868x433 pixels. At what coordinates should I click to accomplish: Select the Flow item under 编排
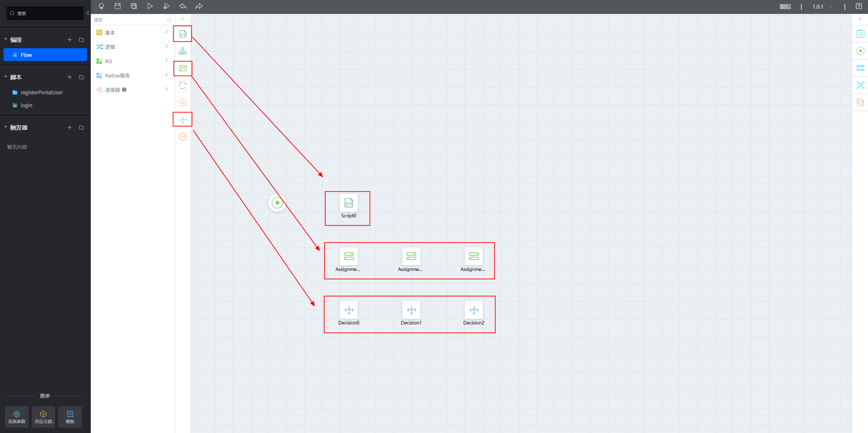click(x=45, y=55)
